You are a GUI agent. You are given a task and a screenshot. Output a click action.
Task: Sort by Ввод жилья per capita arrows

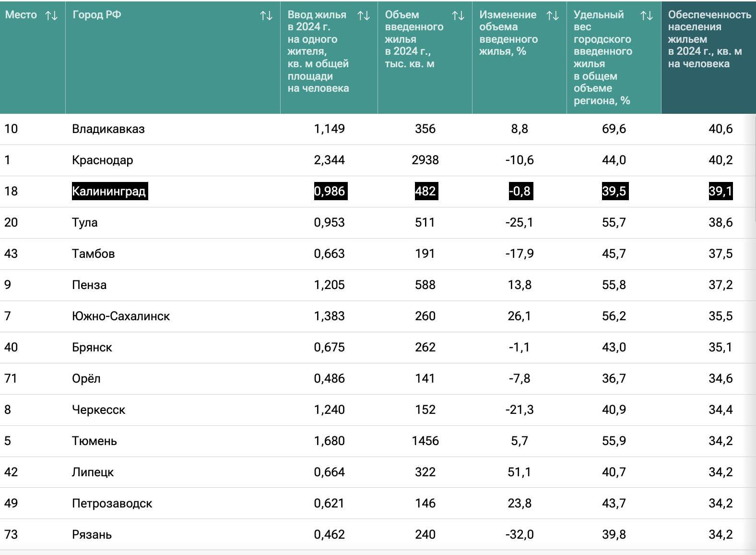pos(364,15)
